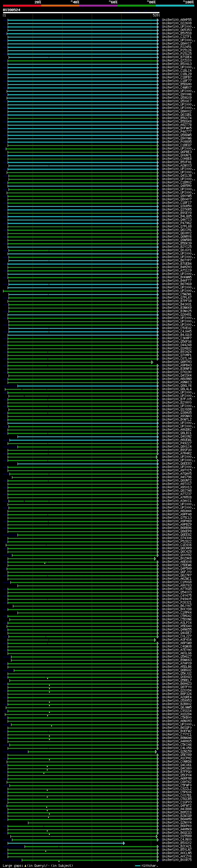Click hit label UniRef100_Q2N159
The height and width of the screenshot is (868, 197).
pyautogui.click(x=177, y=751)
